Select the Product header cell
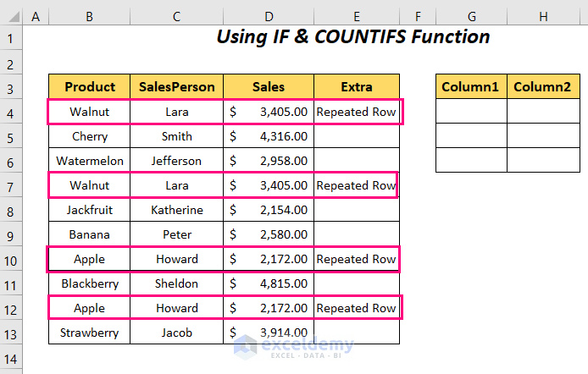The image size is (588, 374). pyautogui.click(x=90, y=86)
